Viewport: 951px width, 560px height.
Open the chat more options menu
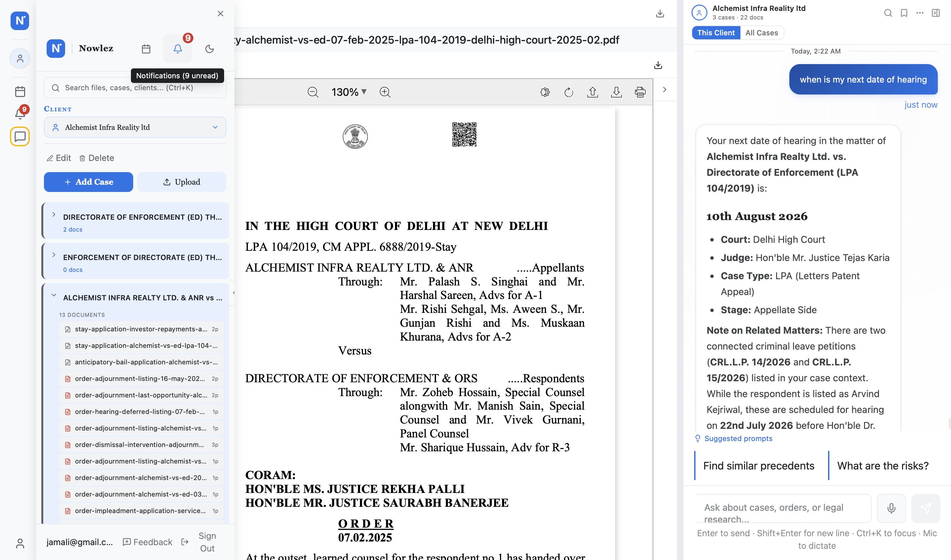920,13
